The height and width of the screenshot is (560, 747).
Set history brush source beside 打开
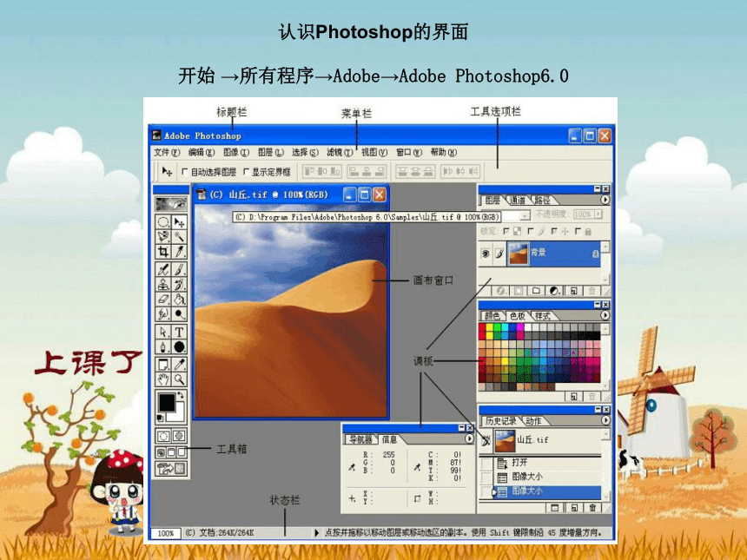(486, 463)
